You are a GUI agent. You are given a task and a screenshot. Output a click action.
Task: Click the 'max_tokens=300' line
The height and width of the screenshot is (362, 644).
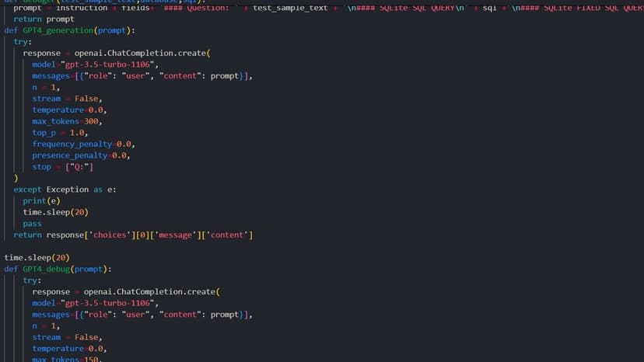67,121
